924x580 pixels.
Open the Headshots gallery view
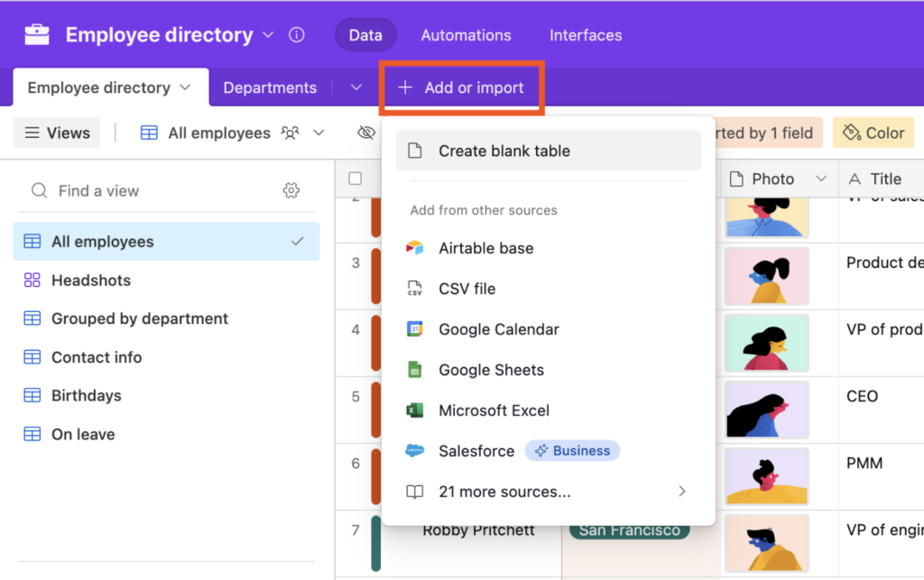click(91, 281)
